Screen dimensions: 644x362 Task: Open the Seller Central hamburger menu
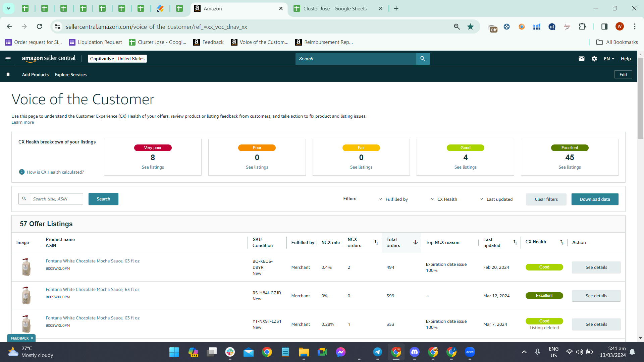(8, 59)
